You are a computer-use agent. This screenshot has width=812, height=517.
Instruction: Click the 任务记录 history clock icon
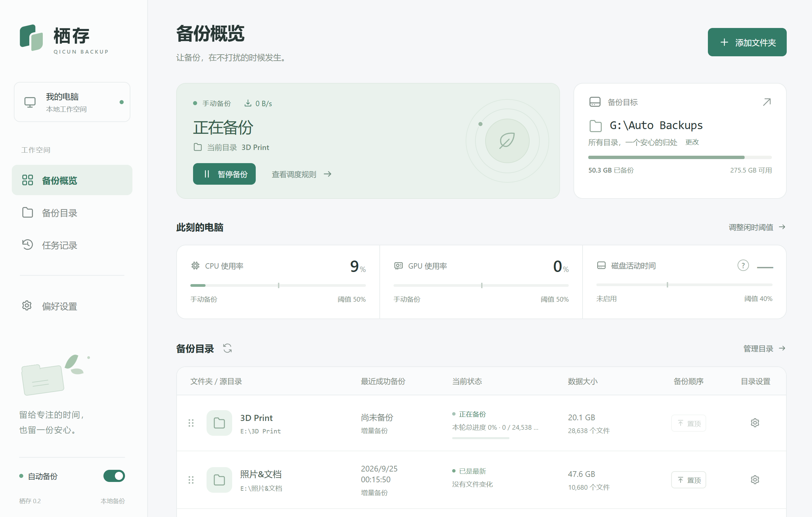[27, 245]
